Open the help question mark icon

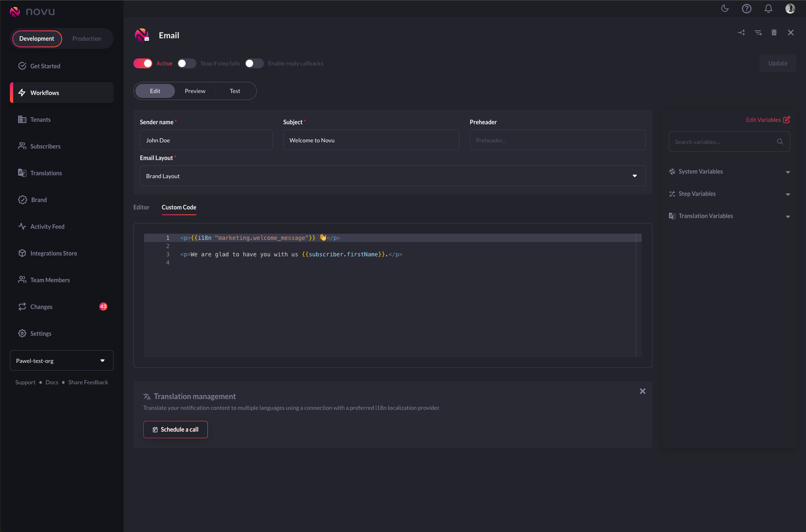tap(746, 9)
